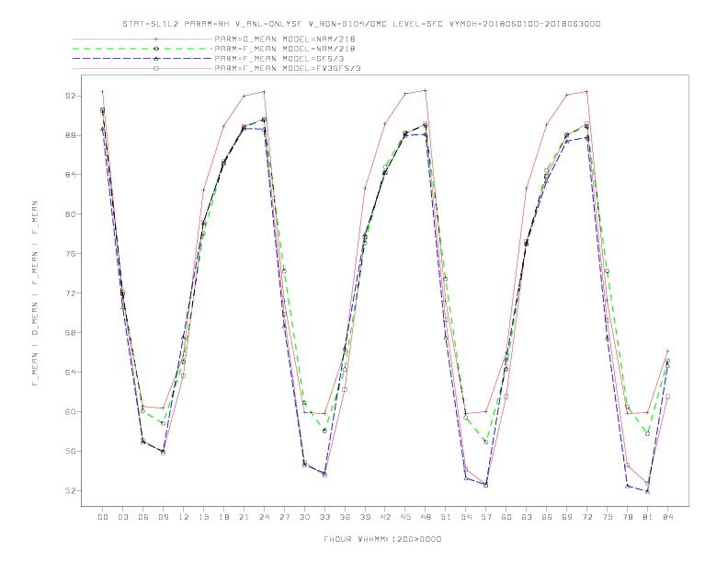The image size is (728, 563).
Task: Select legend text PARM=F_MEAN MODEL=GFS/3
Action: click(279, 59)
